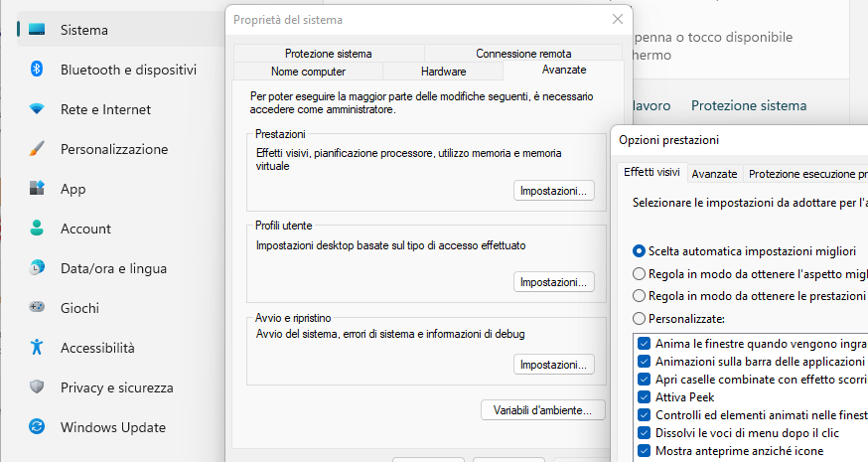Open Sistema settings label in sidebar
868x462 pixels.
click(84, 30)
